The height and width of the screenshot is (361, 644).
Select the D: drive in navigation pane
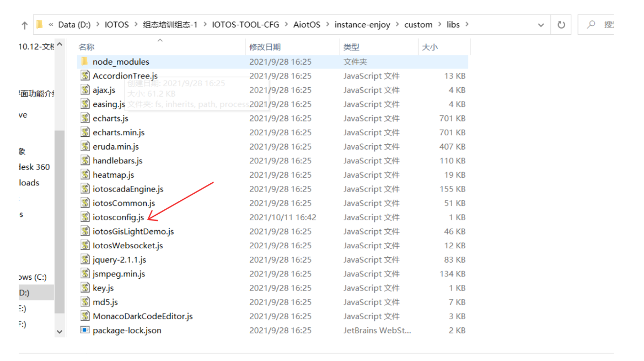point(25,293)
